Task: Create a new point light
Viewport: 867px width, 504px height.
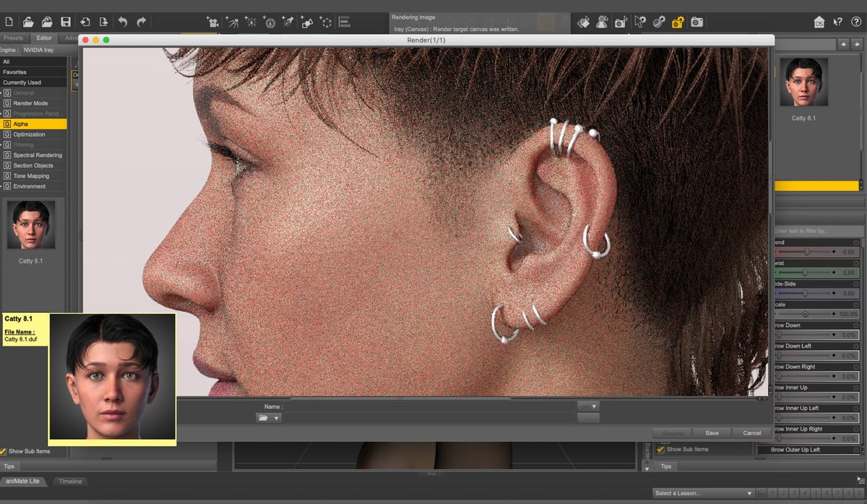Action: [x=251, y=22]
